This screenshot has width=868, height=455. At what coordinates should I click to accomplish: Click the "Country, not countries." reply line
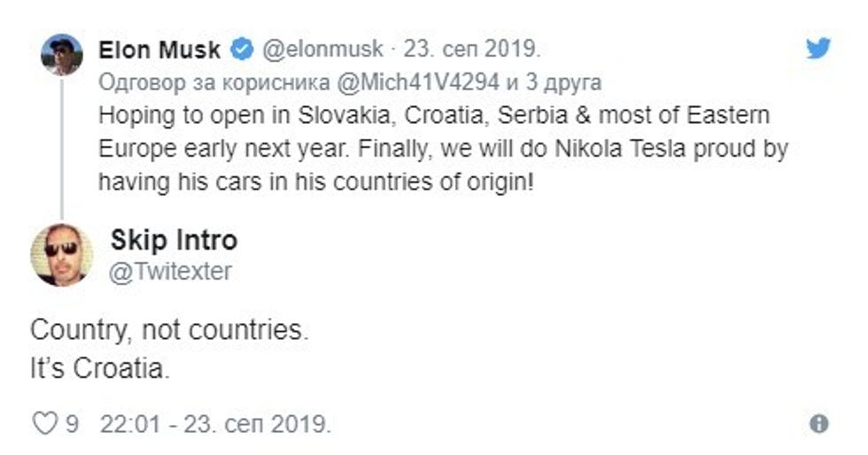coord(170,330)
